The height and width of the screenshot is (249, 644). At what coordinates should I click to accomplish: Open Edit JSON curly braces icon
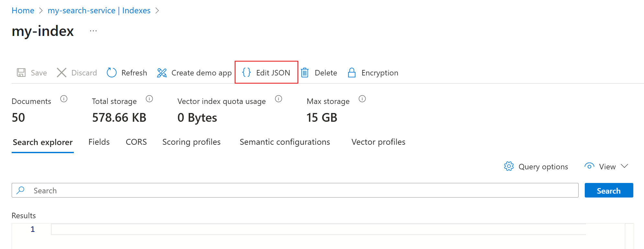(247, 73)
